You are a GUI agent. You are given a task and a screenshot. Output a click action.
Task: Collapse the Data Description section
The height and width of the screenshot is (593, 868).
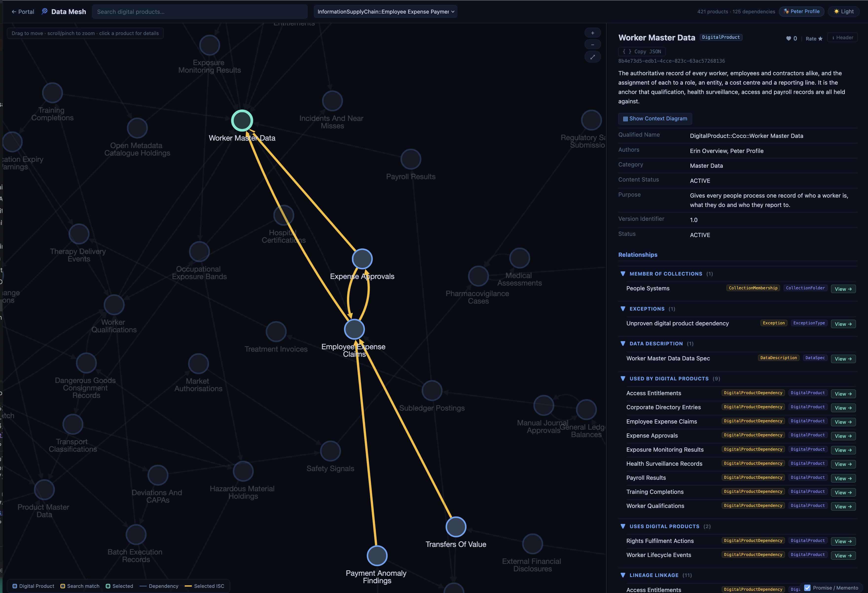coord(623,343)
